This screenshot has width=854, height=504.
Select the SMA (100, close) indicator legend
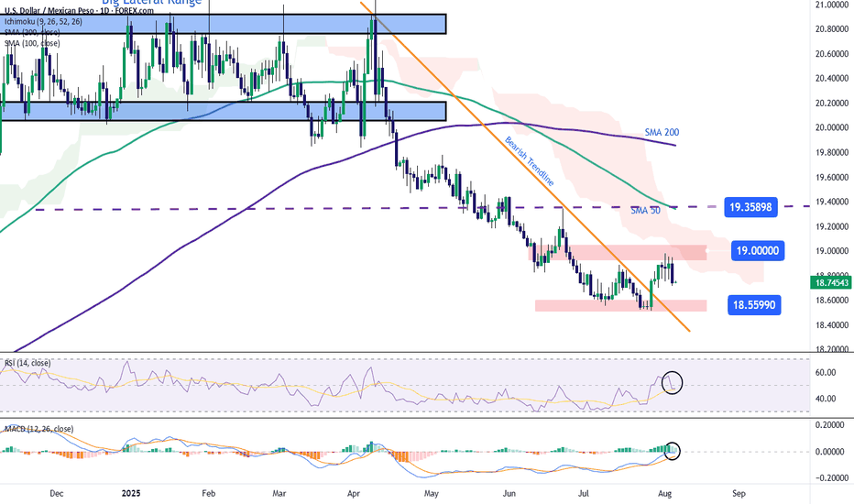32,44
